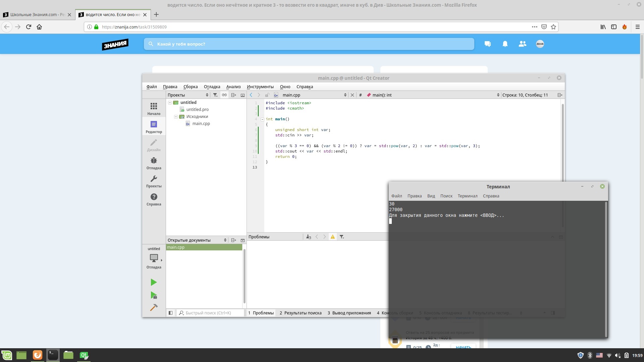Image resolution: width=644 pixels, height=362 pixels.
Task: Click the green Run button
Action: click(x=153, y=282)
